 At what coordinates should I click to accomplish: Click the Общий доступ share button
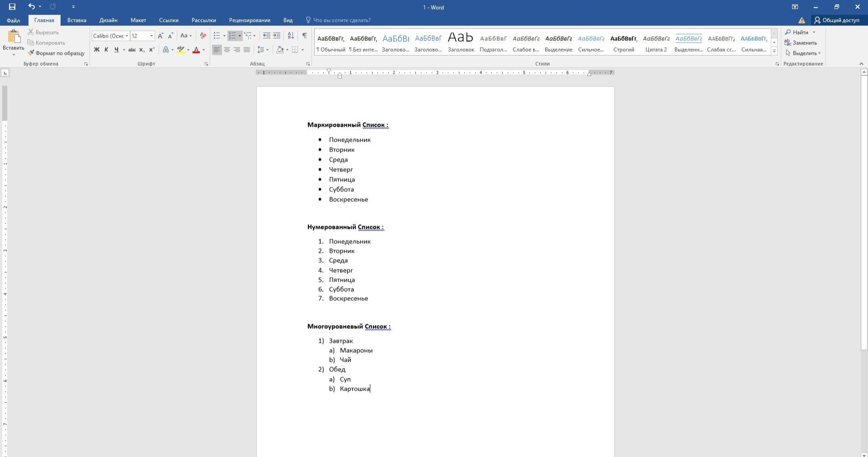point(837,20)
